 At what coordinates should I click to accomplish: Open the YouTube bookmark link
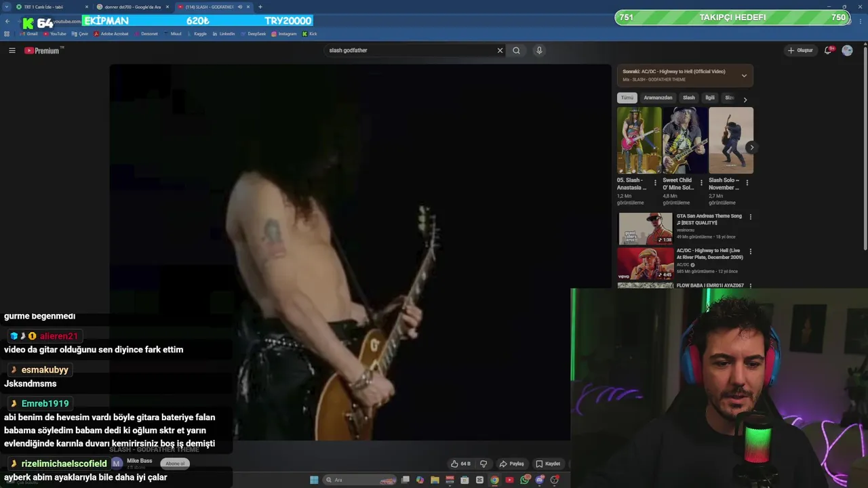point(54,34)
